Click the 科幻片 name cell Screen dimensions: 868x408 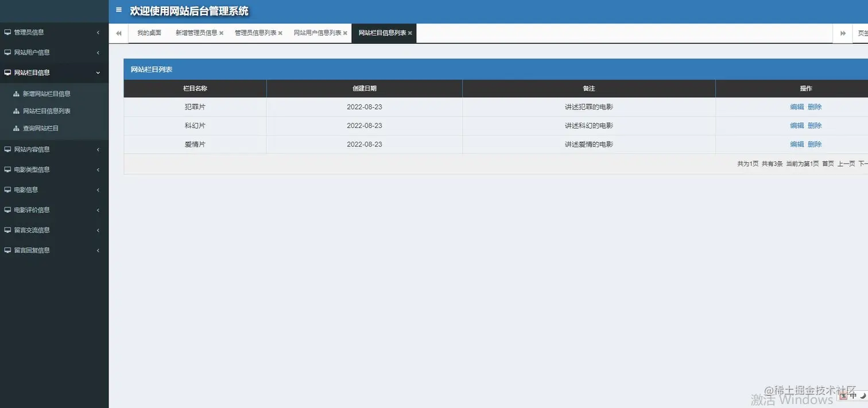195,126
